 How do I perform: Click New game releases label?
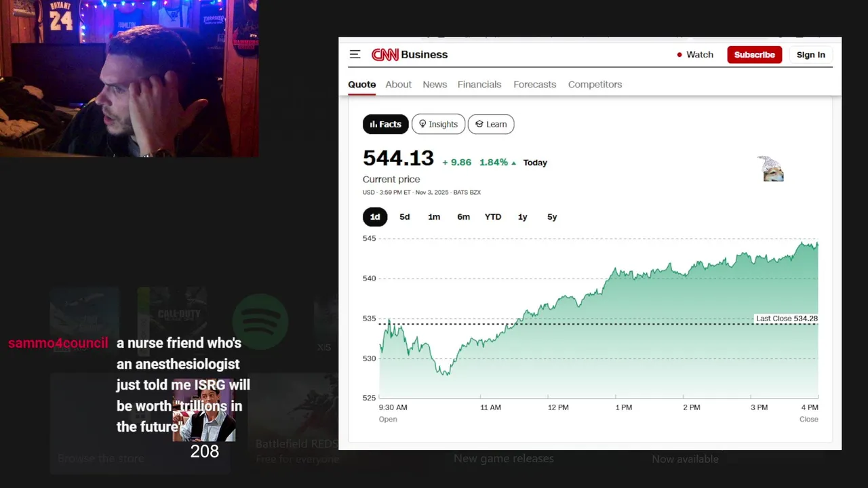click(504, 459)
